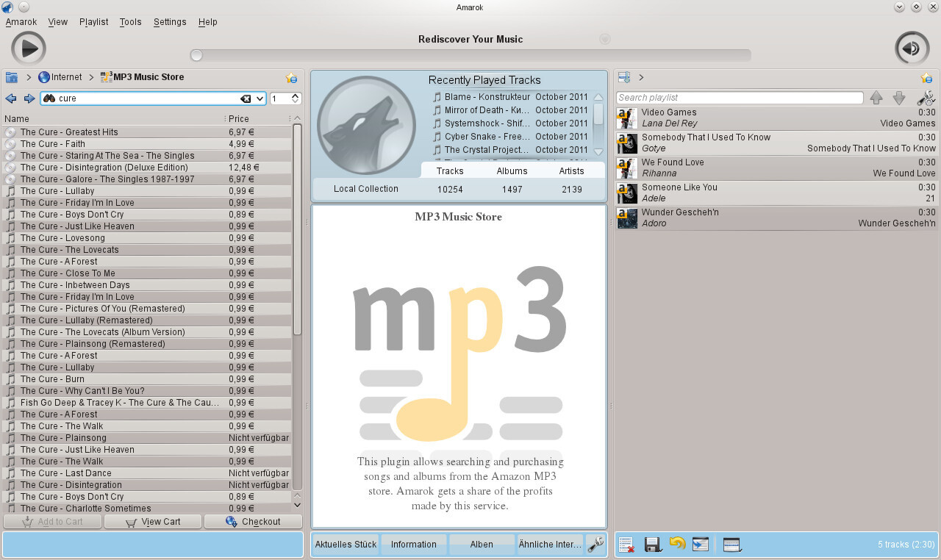Expand the chevron after Internet breadcrumb
Viewport: 941px width, 560px height.
(91, 77)
